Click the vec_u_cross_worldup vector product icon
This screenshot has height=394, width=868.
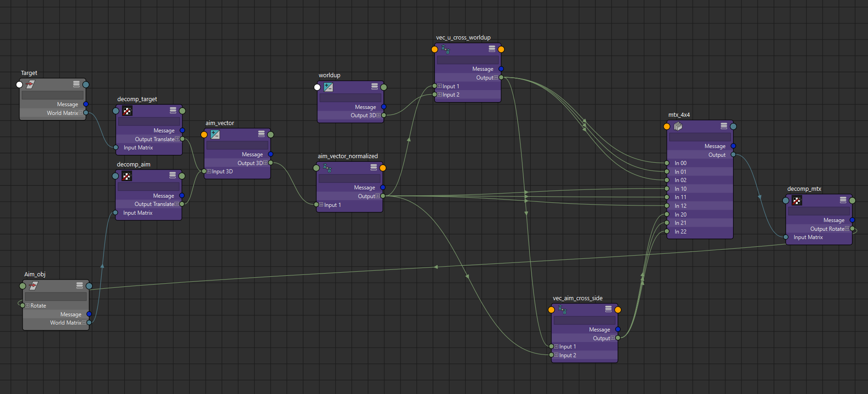(446, 49)
